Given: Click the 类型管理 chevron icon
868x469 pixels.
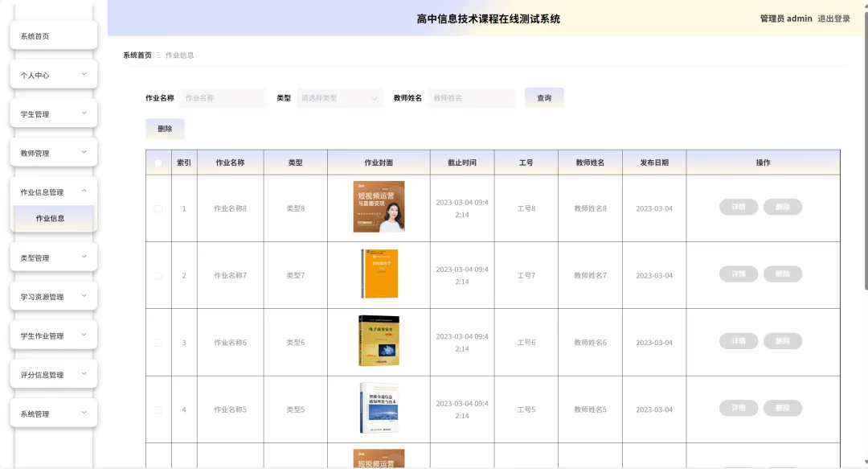Looking at the screenshot, I should (84, 257).
